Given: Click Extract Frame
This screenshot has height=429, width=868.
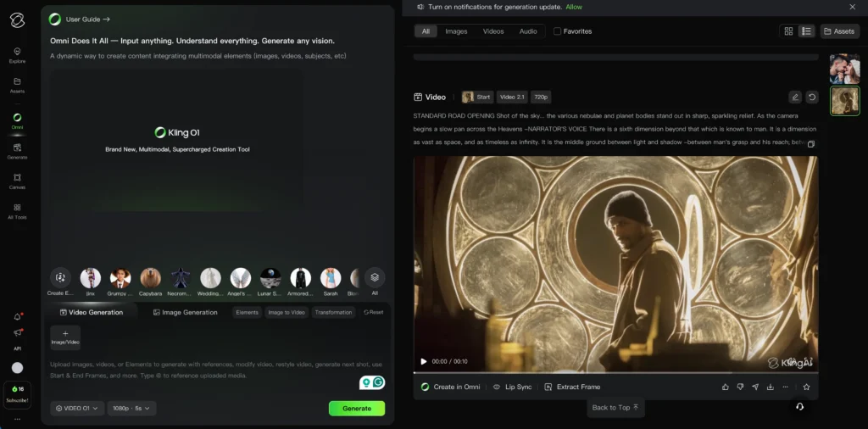Looking at the screenshot, I should (572, 387).
